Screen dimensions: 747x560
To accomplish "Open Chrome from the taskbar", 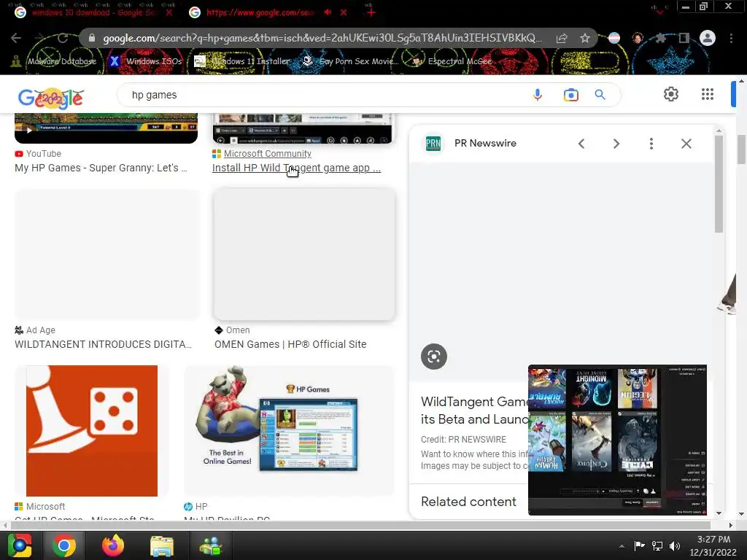I will [64, 545].
